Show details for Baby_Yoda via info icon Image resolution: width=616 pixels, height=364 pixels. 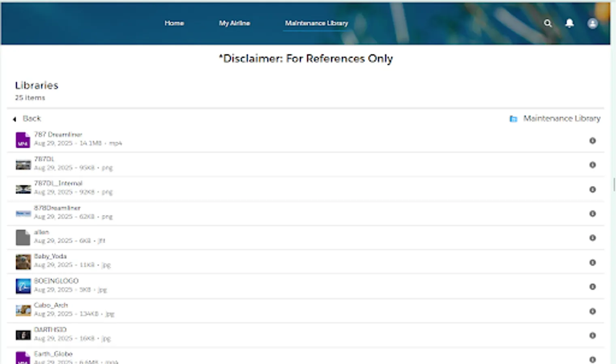coord(592,262)
